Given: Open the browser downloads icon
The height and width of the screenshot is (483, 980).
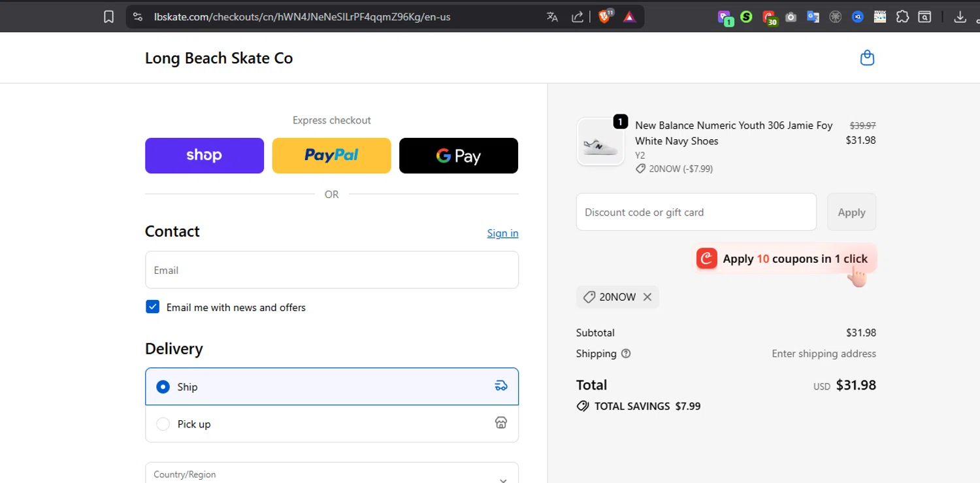Looking at the screenshot, I should tap(960, 17).
